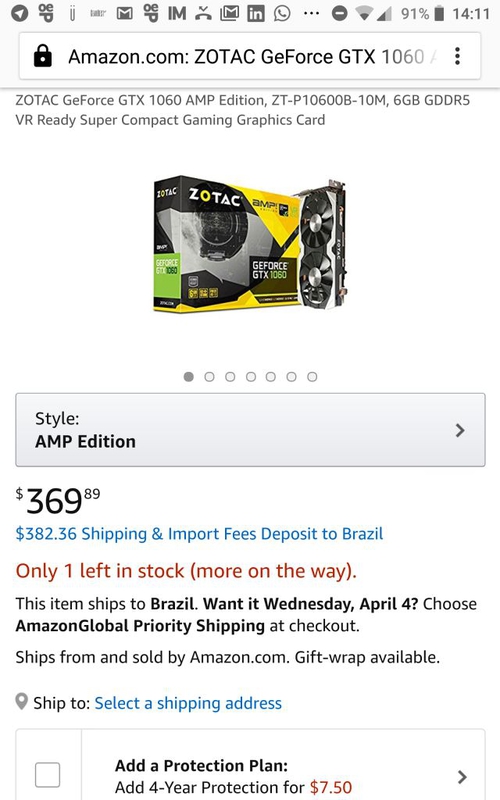Tap the padlock security icon

(x=42, y=56)
